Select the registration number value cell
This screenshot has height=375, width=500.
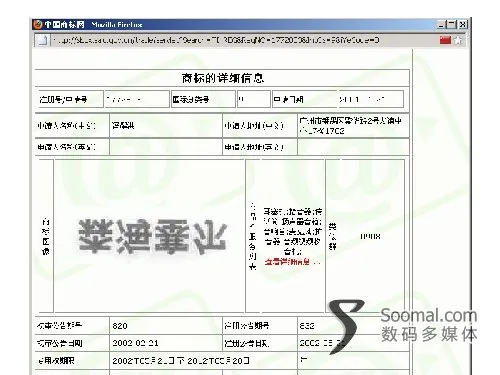pyautogui.click(x=137, y=99)
